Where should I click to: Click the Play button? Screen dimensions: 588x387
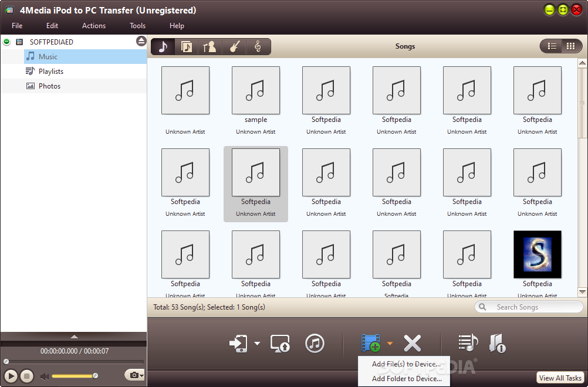click(x=11, y=376)
